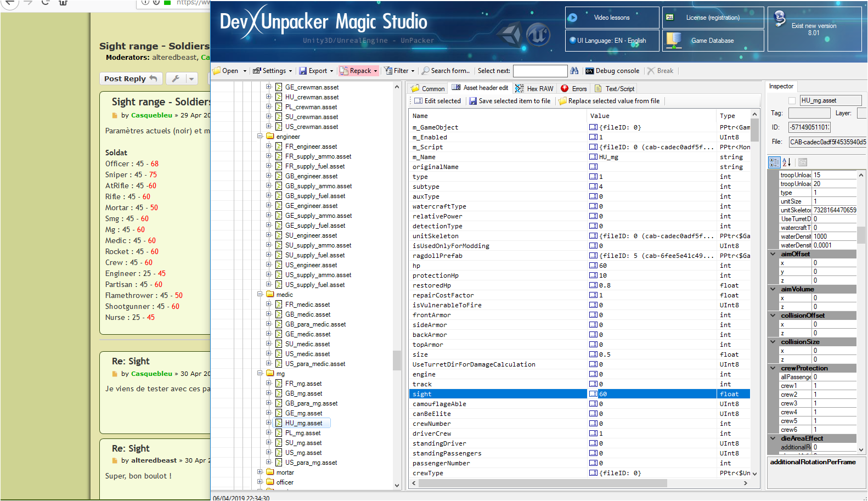Click Categorized view icon in Inspector
Image resolution: width=868 pixels, height=501 pixels.
point(774,162)
